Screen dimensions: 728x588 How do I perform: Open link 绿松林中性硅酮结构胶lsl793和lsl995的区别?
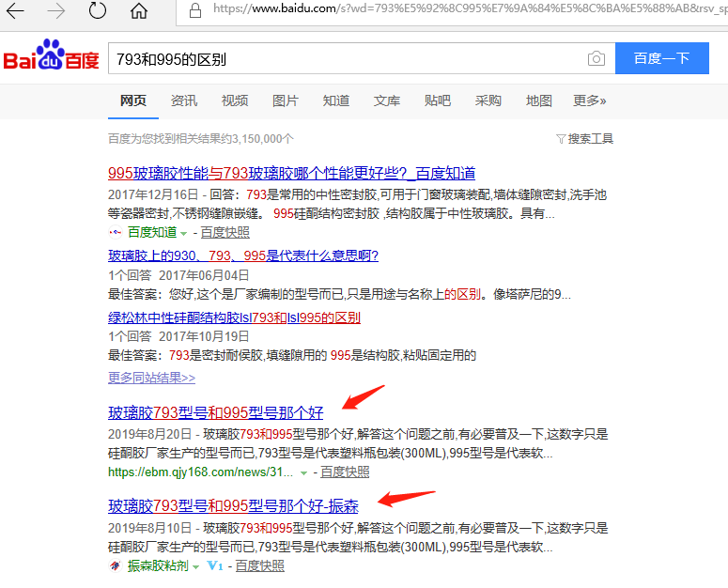[235, 317]
